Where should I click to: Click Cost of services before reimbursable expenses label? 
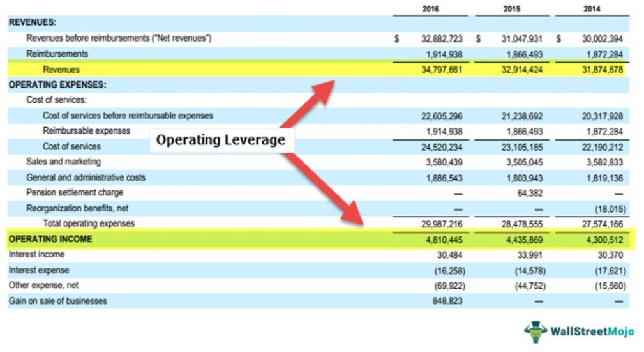128,116
